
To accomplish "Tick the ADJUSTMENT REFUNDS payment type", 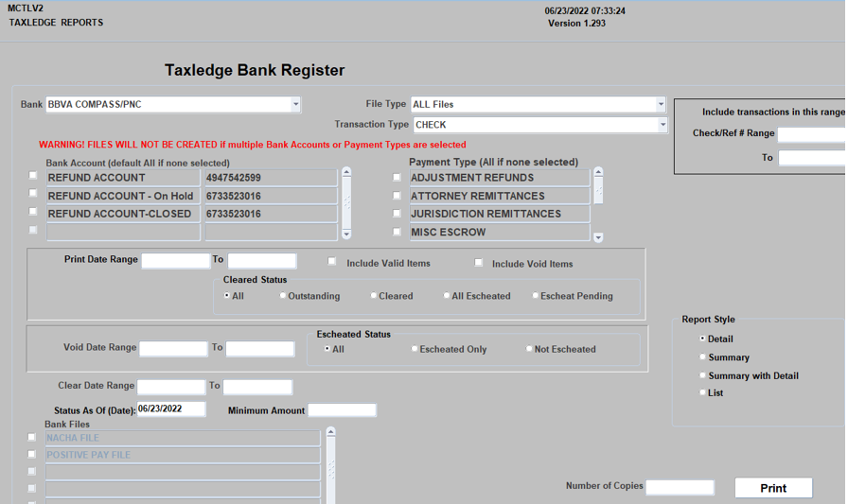I will point(397,178).
